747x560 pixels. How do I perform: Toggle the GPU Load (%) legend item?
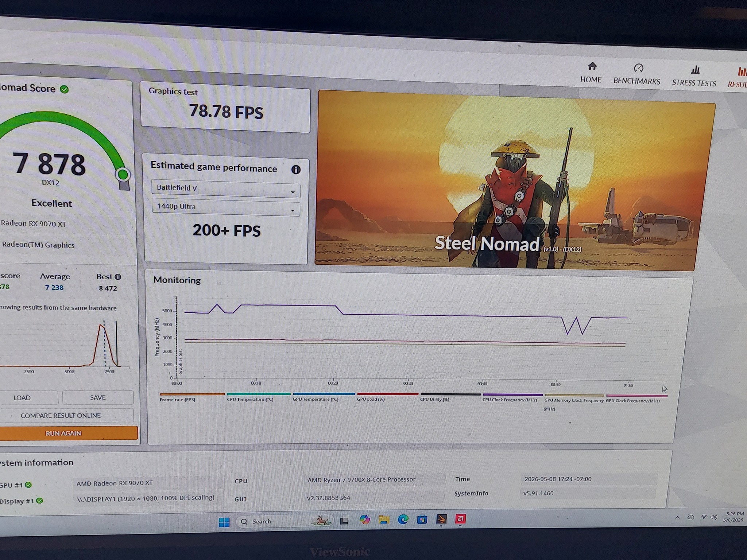(387, 397)
